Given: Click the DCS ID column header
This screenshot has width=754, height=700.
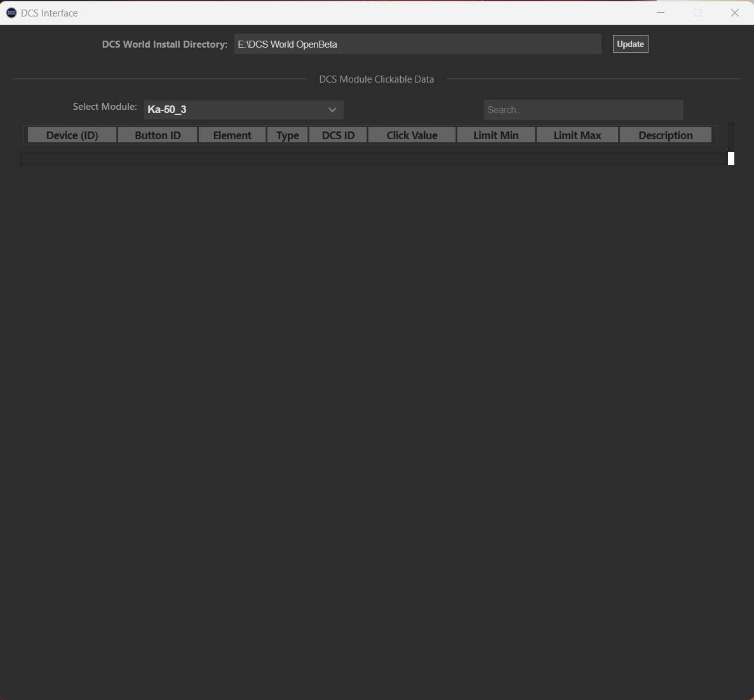Looking at the screenshot, I should point(338,135).
